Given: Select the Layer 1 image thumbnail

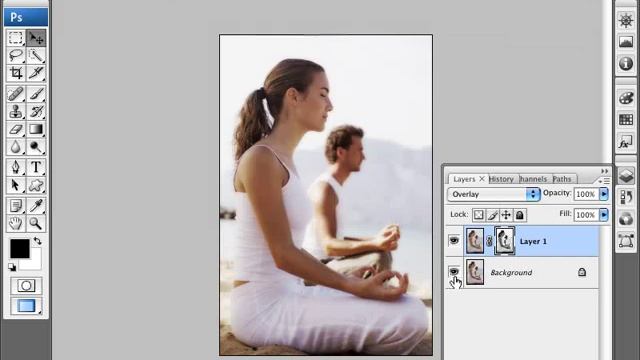Looking at the screenshot, I should pyautogui.click(x=475, y=241).
